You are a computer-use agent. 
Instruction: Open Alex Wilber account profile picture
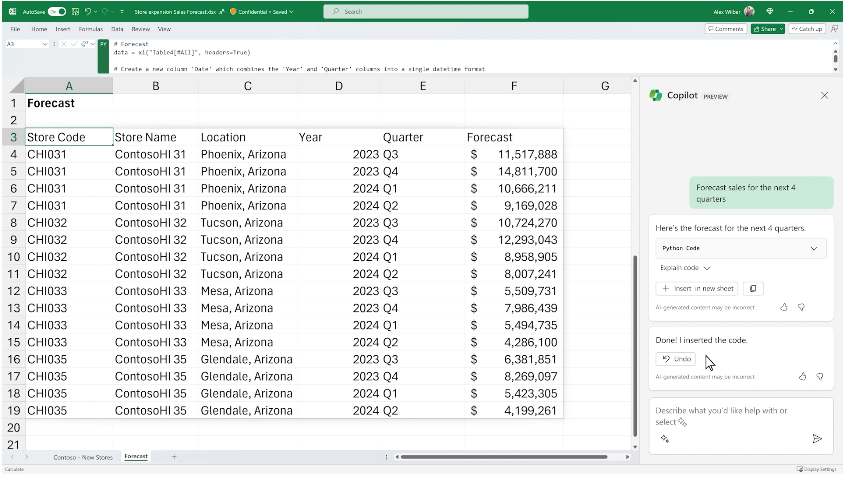pos(749,11)
